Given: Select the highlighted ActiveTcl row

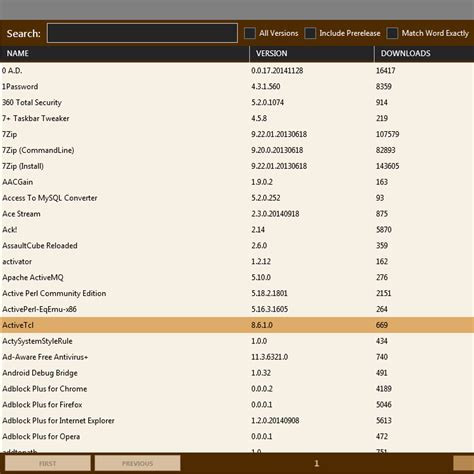Looking at the screenshot, I should pyautogui.click(x=237, y=325).
